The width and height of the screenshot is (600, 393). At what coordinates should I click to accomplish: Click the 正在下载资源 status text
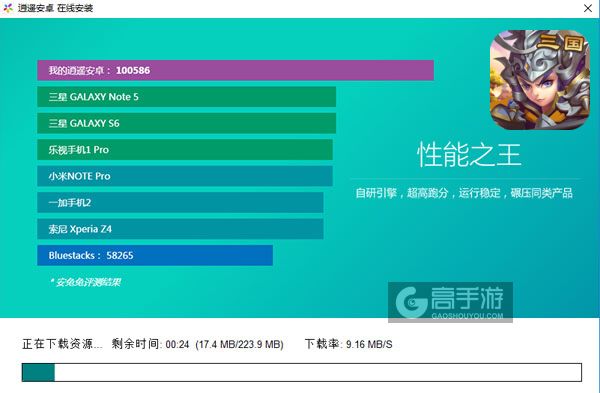pos(62,344)
